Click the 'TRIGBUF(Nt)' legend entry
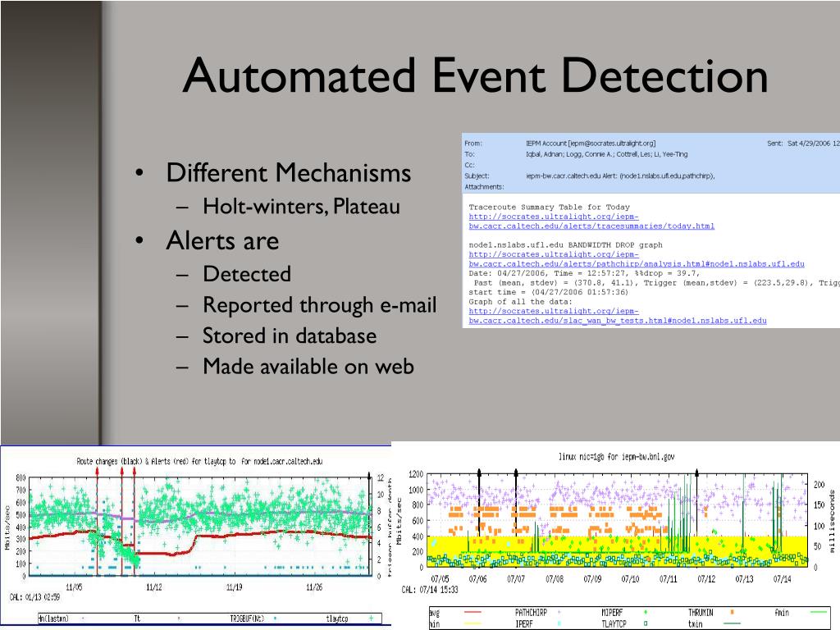 247,619
